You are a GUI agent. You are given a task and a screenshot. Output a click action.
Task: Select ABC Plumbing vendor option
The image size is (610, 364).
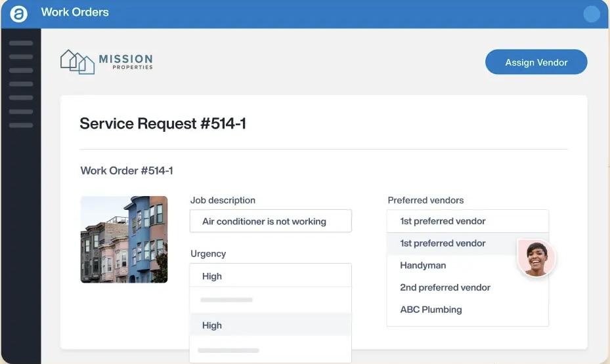[x=431, y=310]
